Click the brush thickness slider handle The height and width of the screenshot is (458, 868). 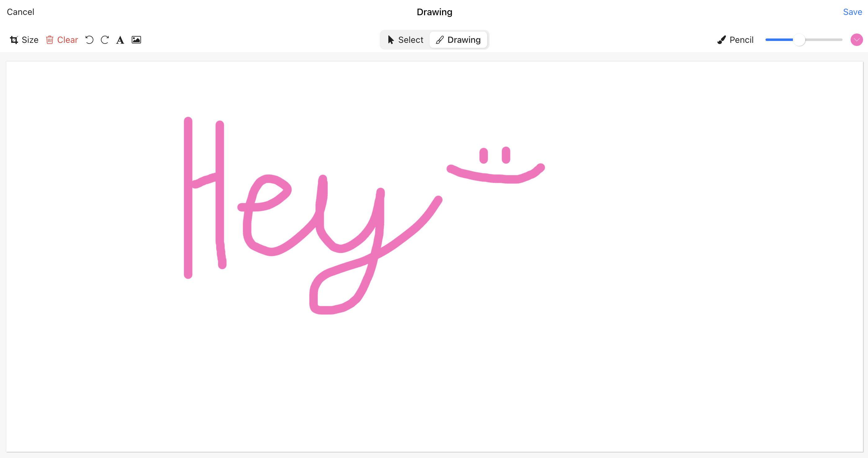tap(799, 40)
